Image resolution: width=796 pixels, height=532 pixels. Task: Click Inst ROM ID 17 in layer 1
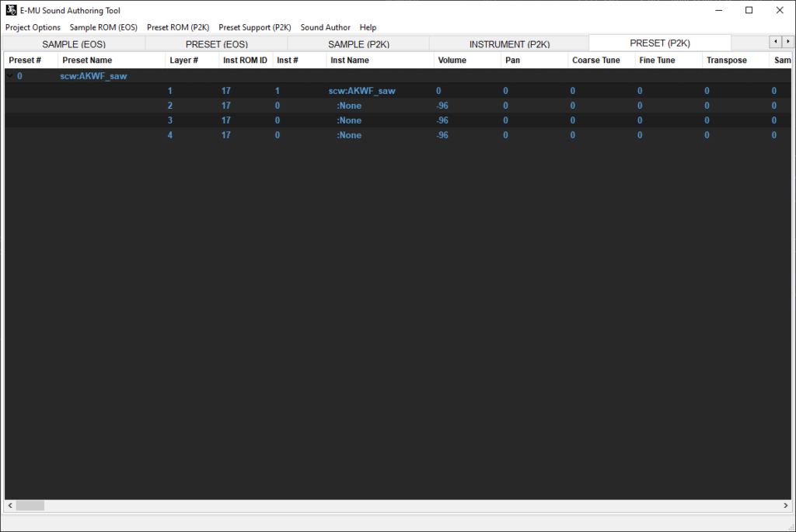(226, 91)
